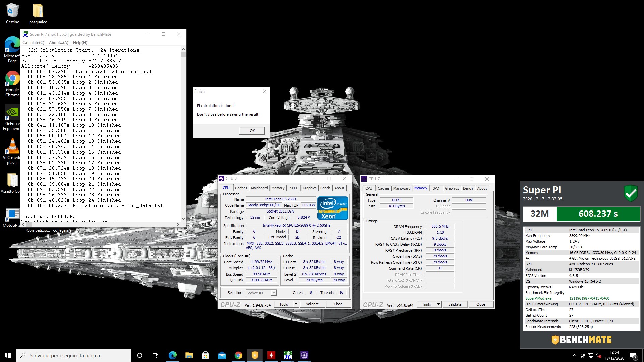Switch to the Graphics tab in the CPU-Z CPU window
This screenshot has height=362, width=644.
(x=309, y=188)
